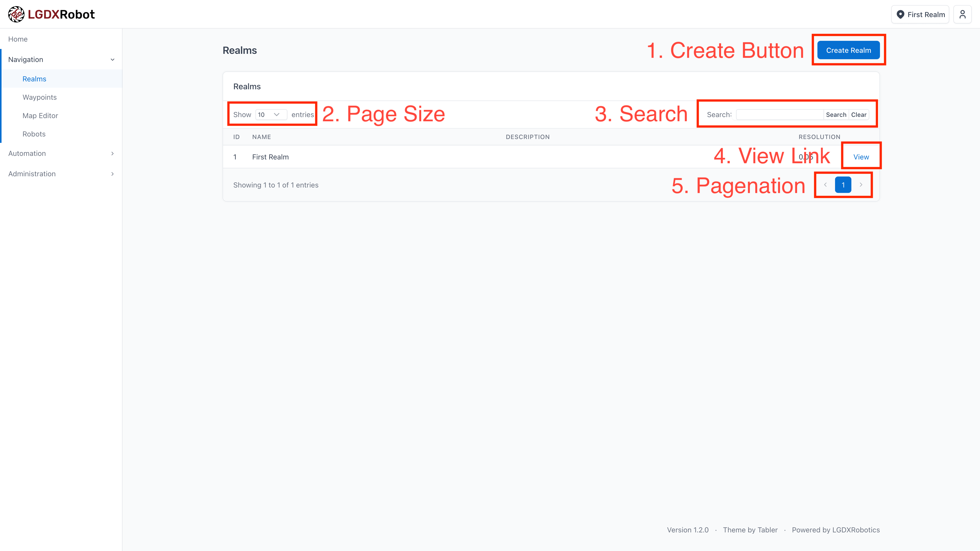Go to next page arrow
The width and height of the screenshot is (980, 551).
pos(861,185)
